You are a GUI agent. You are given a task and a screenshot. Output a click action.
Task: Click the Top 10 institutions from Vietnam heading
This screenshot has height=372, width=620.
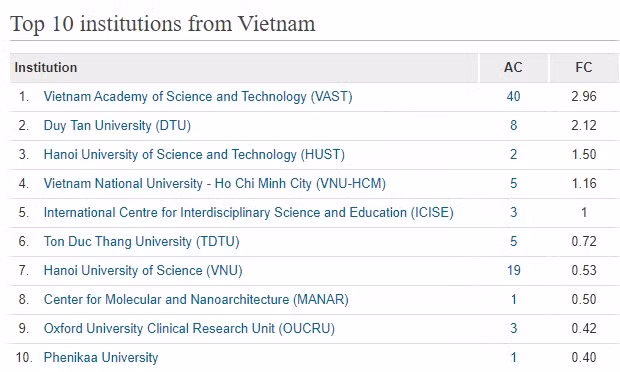(163, 24)
